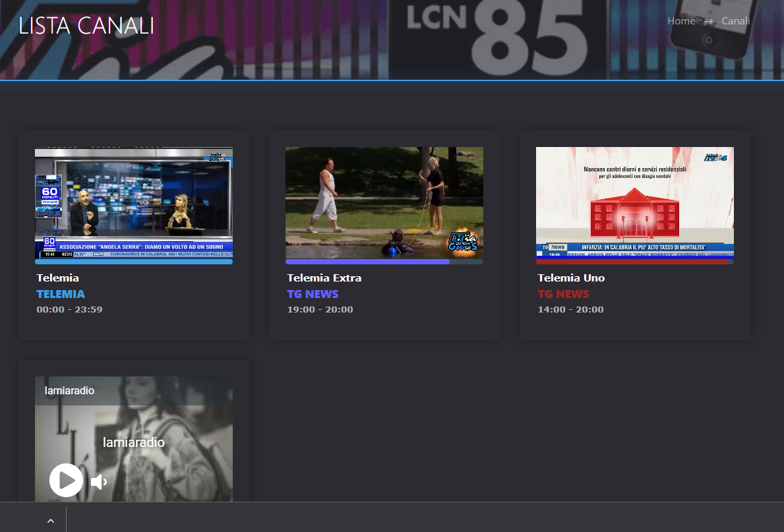Click the 19:00 - 20:00 schedule time
This screenshot has width=784, height=532.
coord(320,309)
